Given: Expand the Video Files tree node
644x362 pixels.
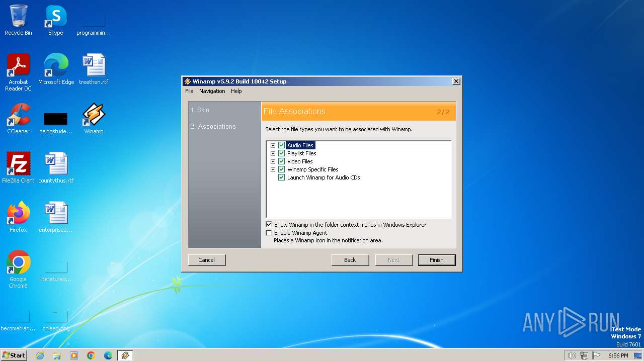Looking at the screenshot, I should coord(273,161).
